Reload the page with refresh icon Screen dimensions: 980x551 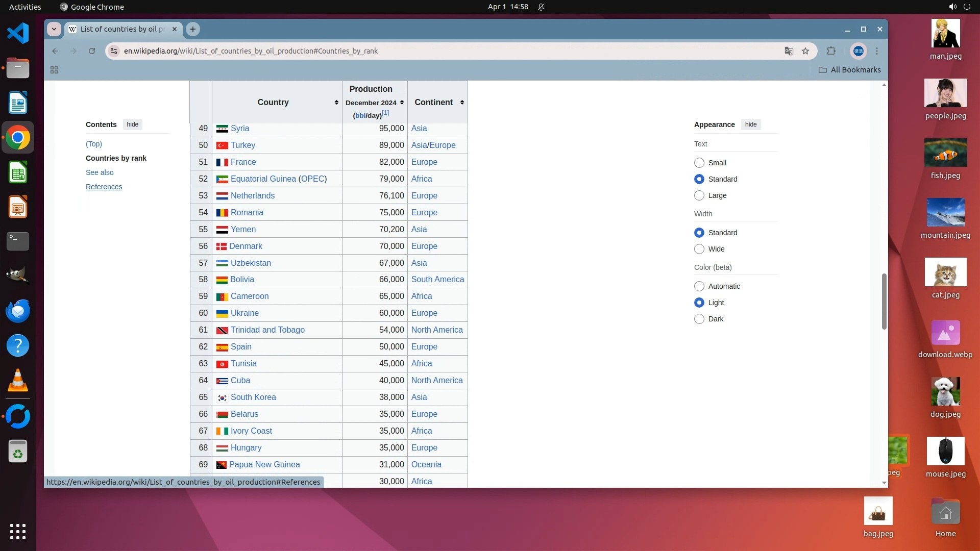[92, 51]
